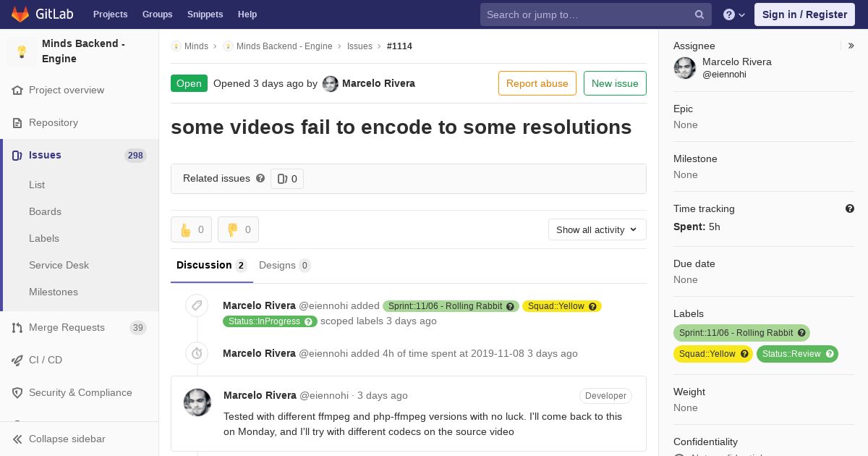This screenshot has height=456, width=868.
Task: Click the New issue button
Action: tap(615, 83)
